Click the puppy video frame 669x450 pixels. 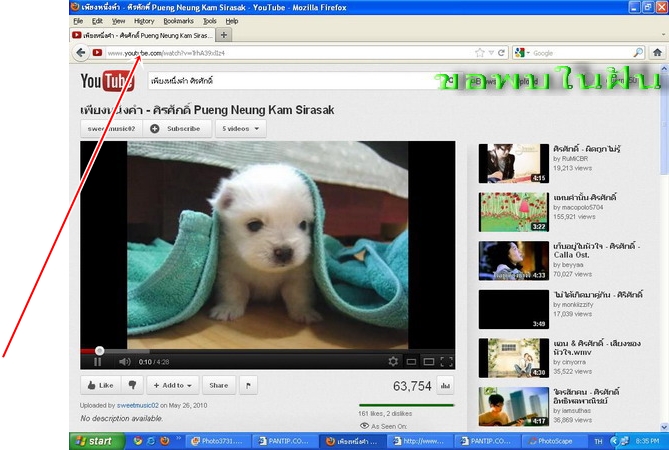268,245
